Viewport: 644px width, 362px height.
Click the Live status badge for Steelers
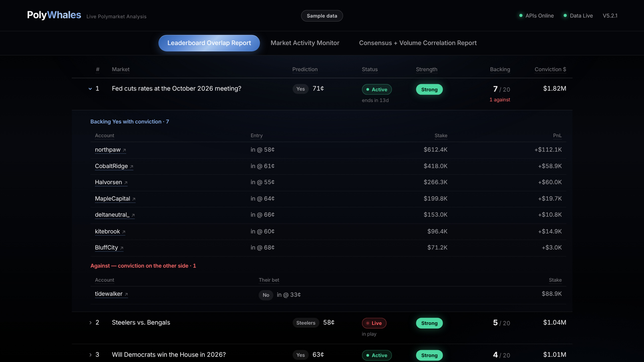(374, 323)
